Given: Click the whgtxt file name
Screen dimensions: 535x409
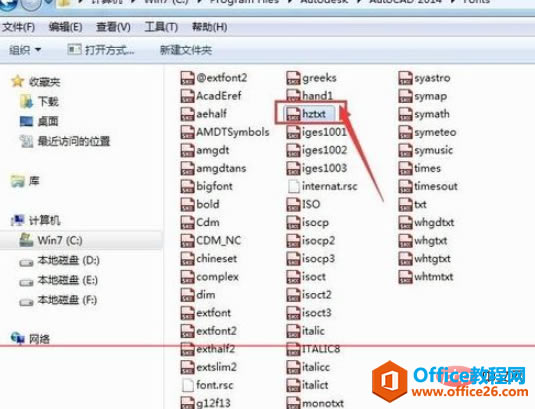Looking at the screenshot, I should tap(431, 240).
